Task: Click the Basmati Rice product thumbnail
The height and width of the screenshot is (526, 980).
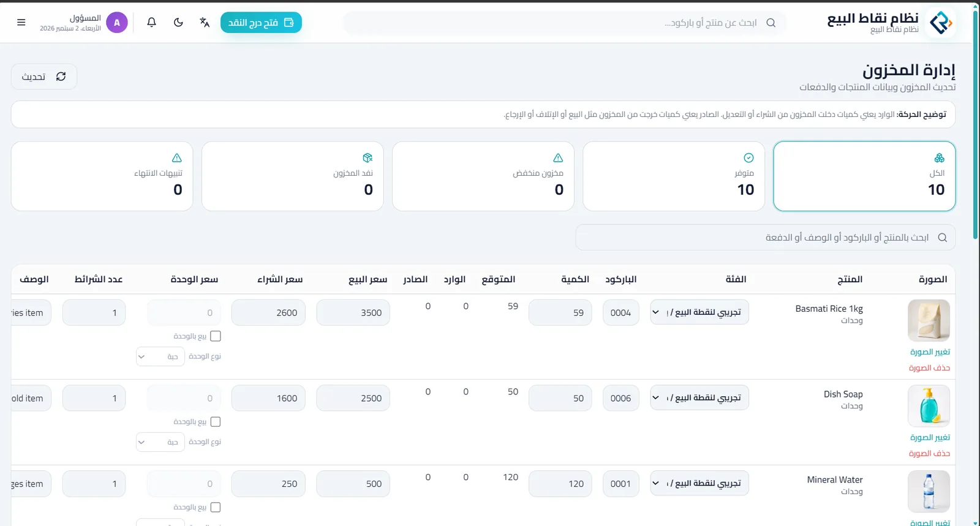Action: [x=929, y=320]
